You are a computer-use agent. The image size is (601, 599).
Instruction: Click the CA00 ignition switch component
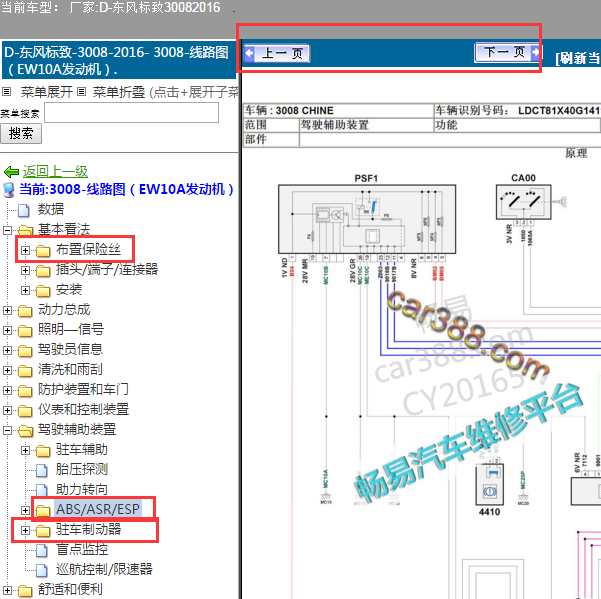524,202
